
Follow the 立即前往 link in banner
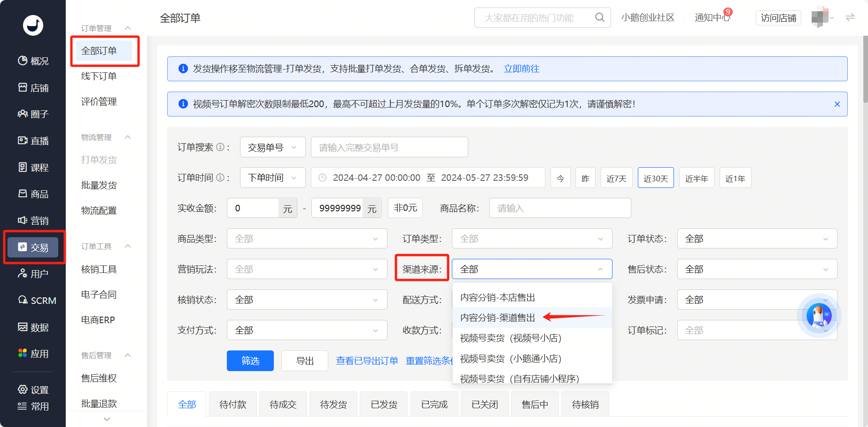click(521, 69)
